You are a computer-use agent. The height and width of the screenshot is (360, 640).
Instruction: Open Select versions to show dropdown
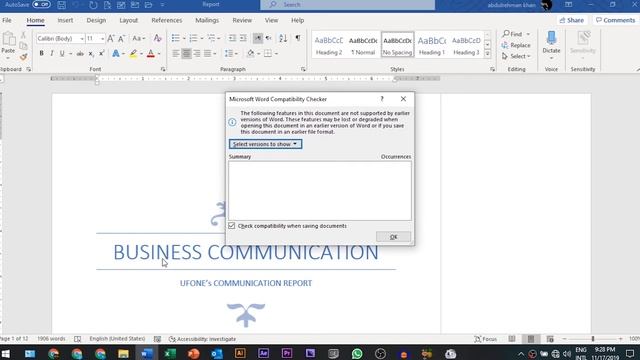(265, 144)
